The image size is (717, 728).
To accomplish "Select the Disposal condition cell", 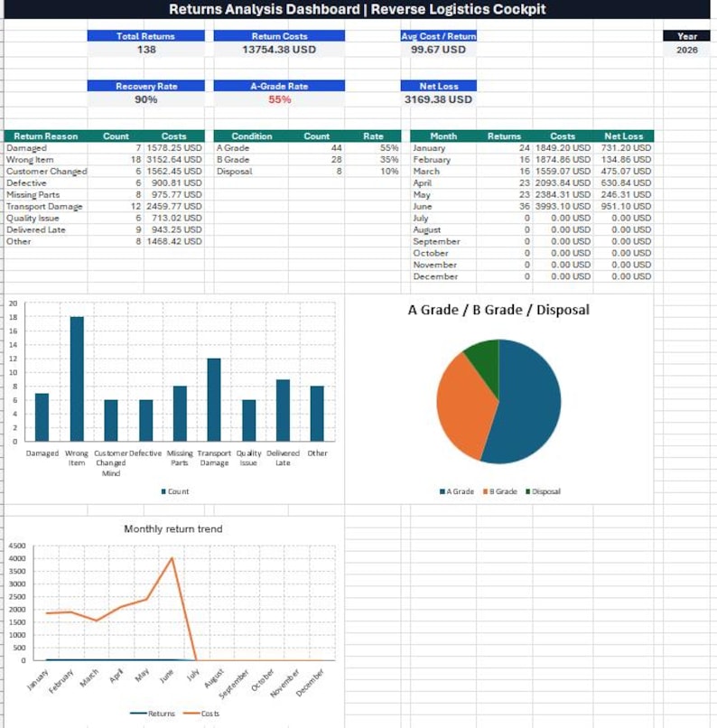I will pos(251,172).
